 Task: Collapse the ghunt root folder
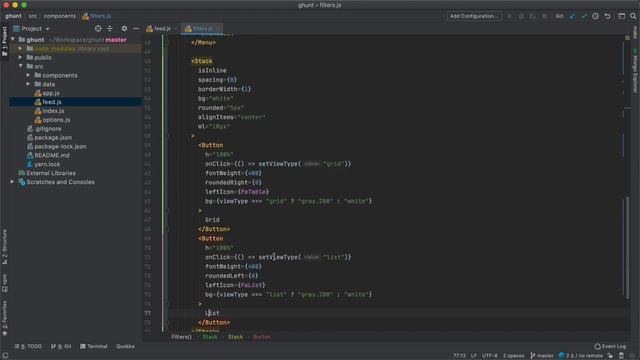click(x=13, y=40)
